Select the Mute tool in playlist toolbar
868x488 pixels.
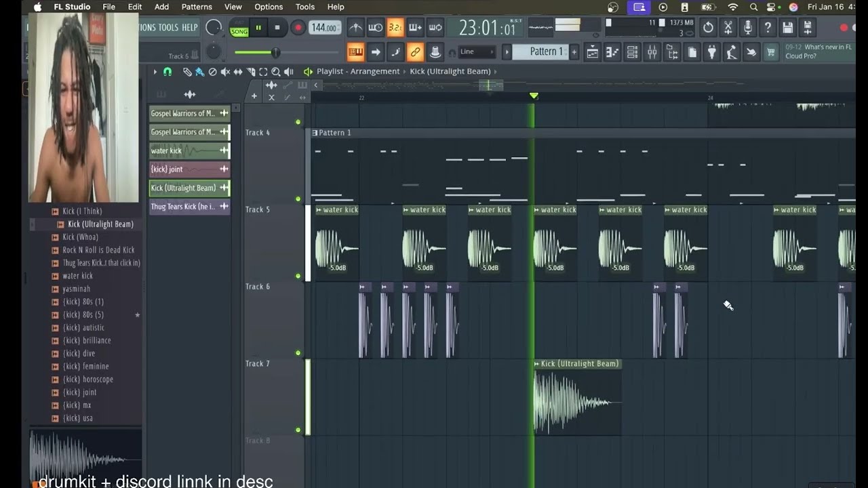pyautogui.click(x=225, y=72)
